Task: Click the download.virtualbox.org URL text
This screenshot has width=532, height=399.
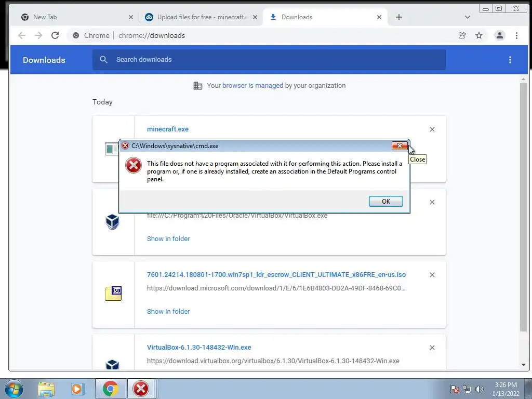Action: (273, 361)
